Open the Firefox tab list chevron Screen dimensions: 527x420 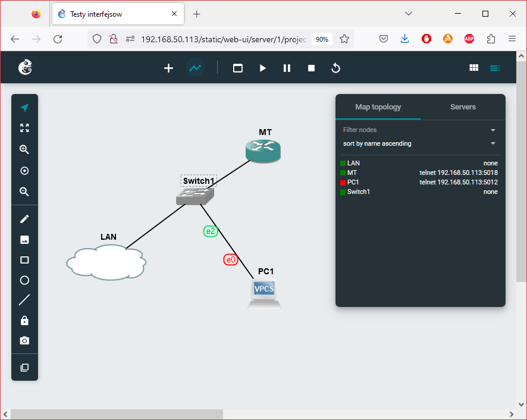[409, 14]
